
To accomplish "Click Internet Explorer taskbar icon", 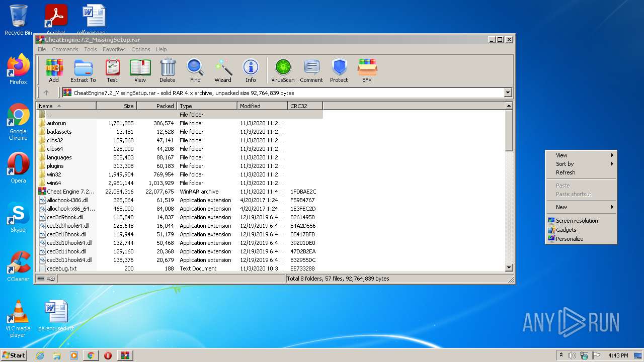I will (x=40, y=355).
